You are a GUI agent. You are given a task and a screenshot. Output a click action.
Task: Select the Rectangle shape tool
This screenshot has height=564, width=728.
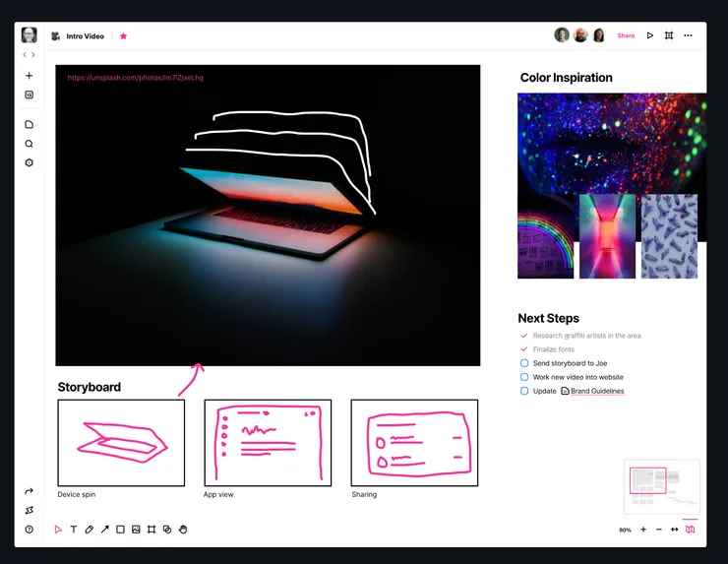[x=120, y=530]
